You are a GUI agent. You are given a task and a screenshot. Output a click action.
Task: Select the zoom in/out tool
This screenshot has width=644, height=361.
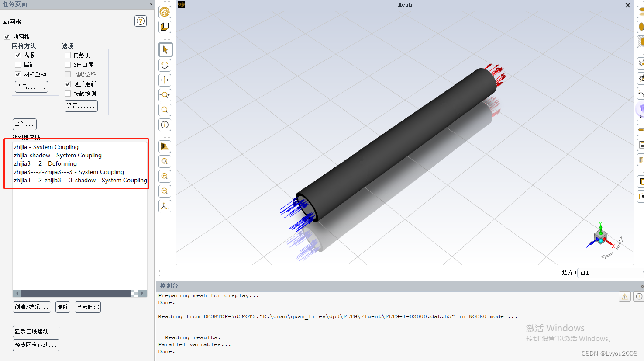[165, 95]
